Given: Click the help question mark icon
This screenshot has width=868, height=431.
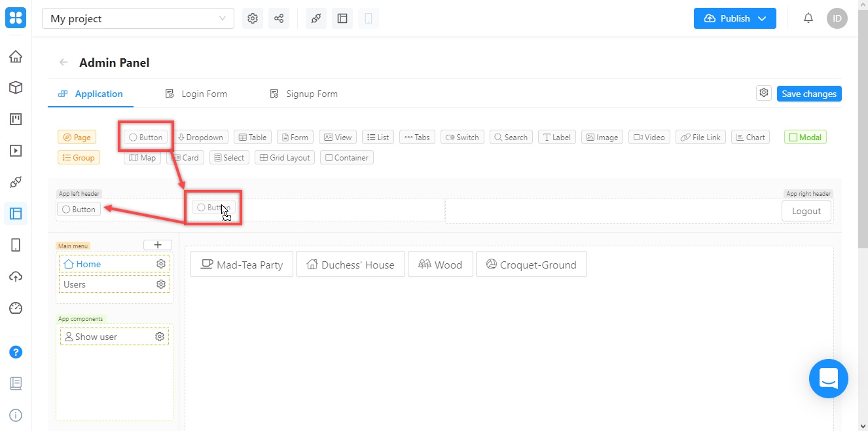Looking at the screenshot, I should click(16, 352).
